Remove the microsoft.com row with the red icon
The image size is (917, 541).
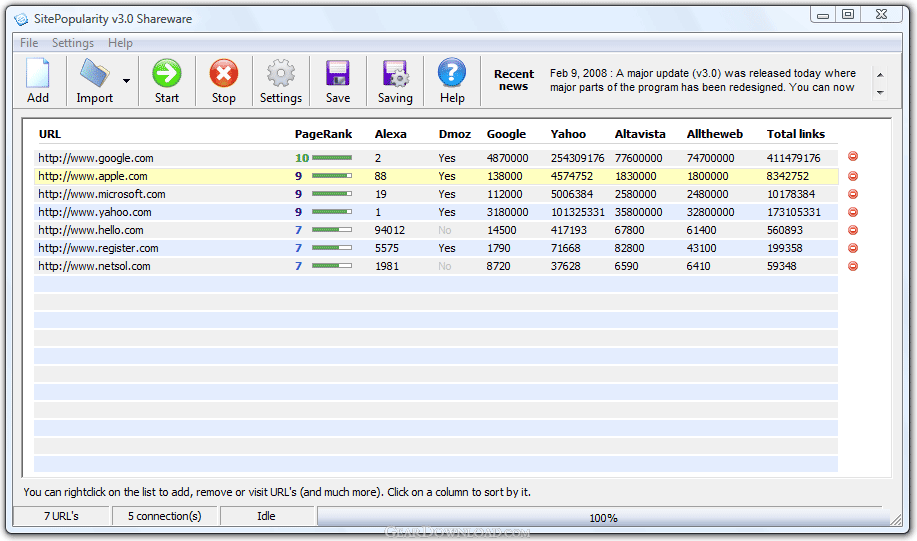pos(853,194)
